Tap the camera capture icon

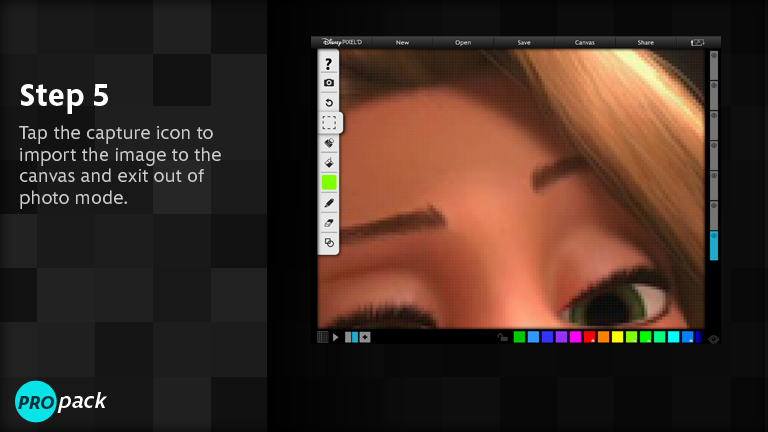[x=329, y=83]
